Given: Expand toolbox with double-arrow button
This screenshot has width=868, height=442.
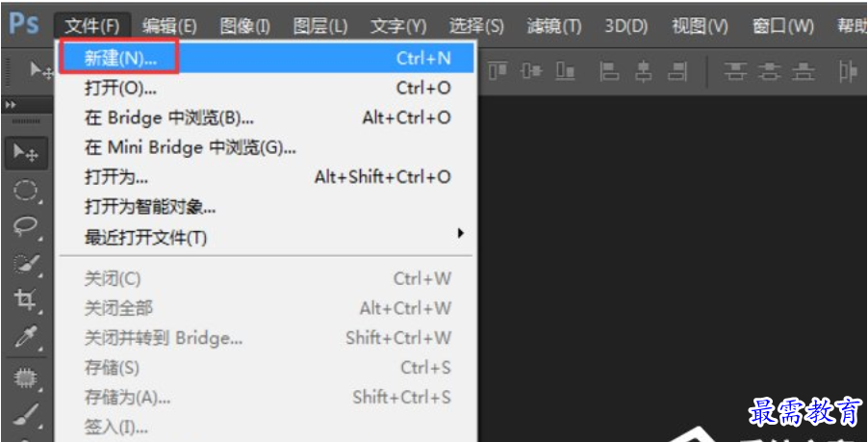Looking at the screenshot, I should coord(11,104).
